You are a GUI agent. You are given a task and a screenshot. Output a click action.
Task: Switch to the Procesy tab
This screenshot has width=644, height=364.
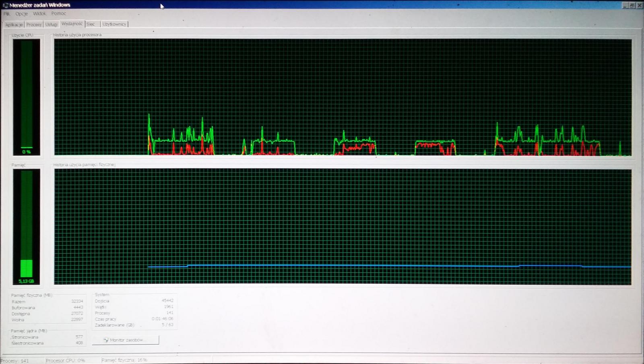[x=34, y=25]
